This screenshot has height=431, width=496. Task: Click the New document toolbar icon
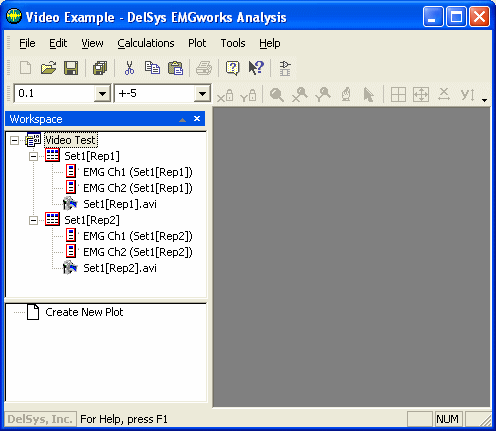coord(26,68)
